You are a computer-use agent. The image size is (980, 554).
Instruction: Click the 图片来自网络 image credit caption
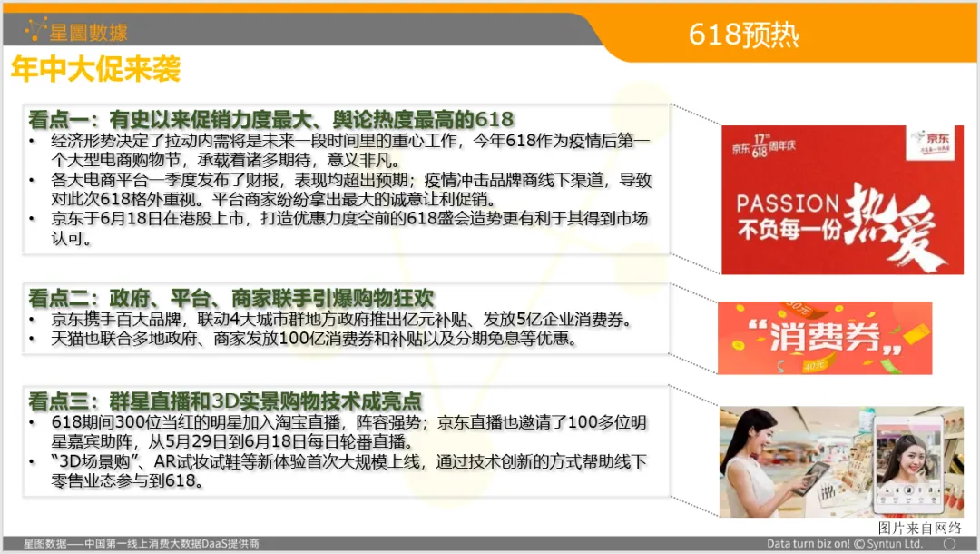click(x=919, y=528)
